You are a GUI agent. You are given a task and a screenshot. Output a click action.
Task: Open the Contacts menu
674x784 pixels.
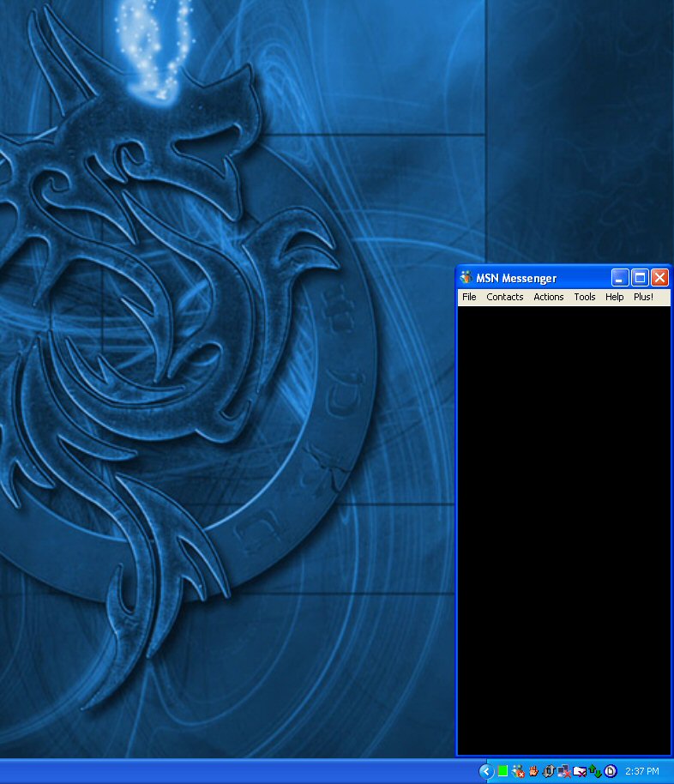504,297
